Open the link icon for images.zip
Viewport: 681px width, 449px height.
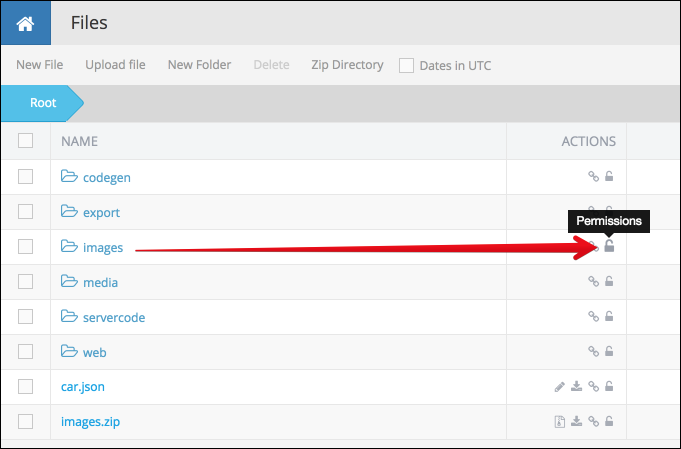tap(593, 421)
